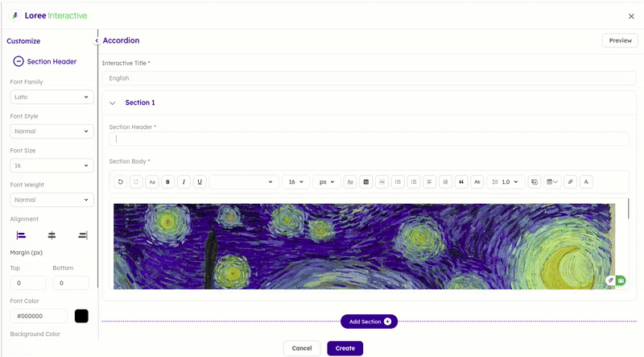Open the line spacing 1.0 dropdown
The height and width of the screenshot is (357, 644).
pyautogui.click(x=506, y=182)
